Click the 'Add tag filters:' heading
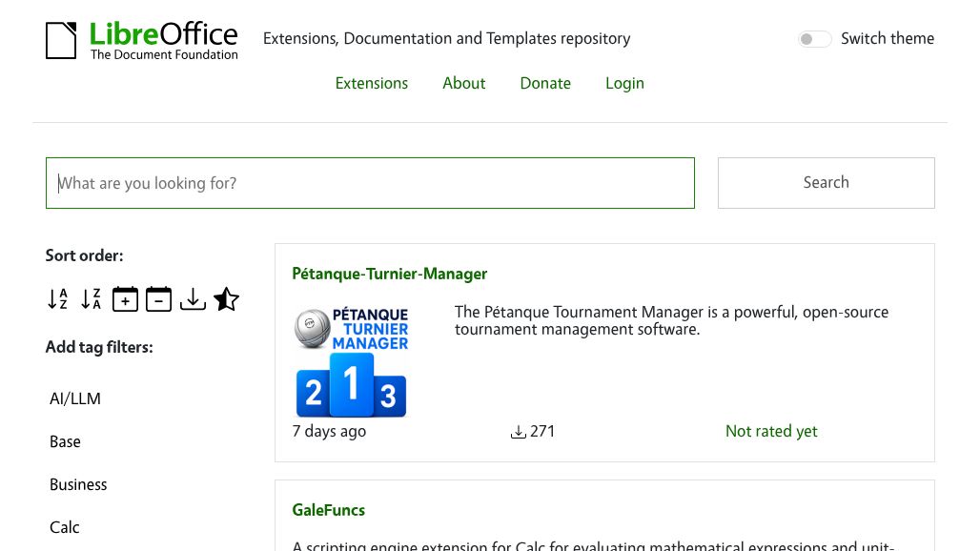This screenshot has height=551, width=980. (x=99, y=347)
